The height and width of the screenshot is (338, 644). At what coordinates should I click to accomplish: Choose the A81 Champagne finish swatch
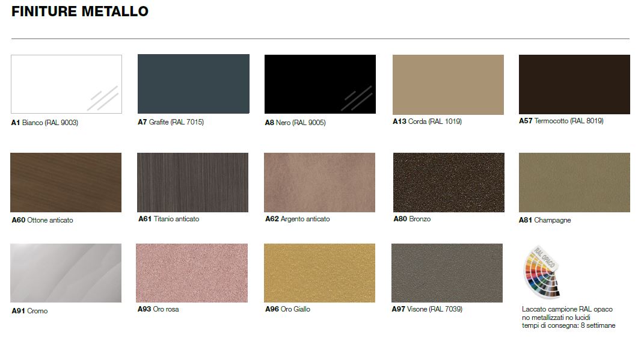click(x=574, y=182)
